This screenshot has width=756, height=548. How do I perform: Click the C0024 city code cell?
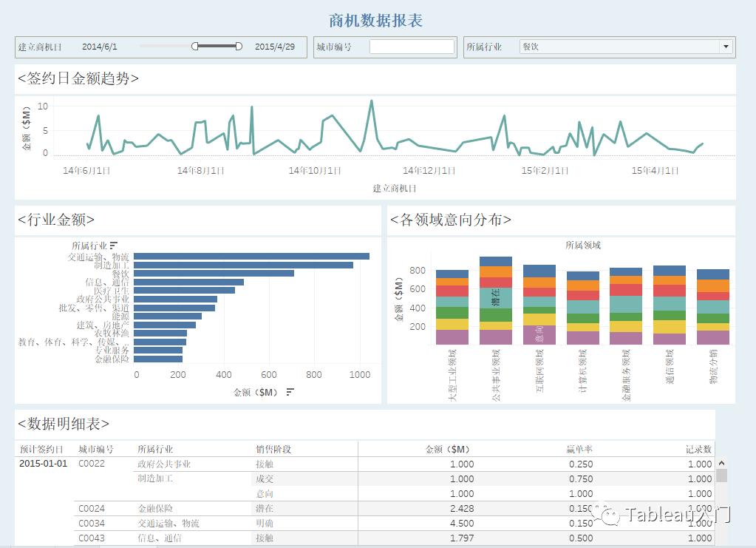pos(92,509)
